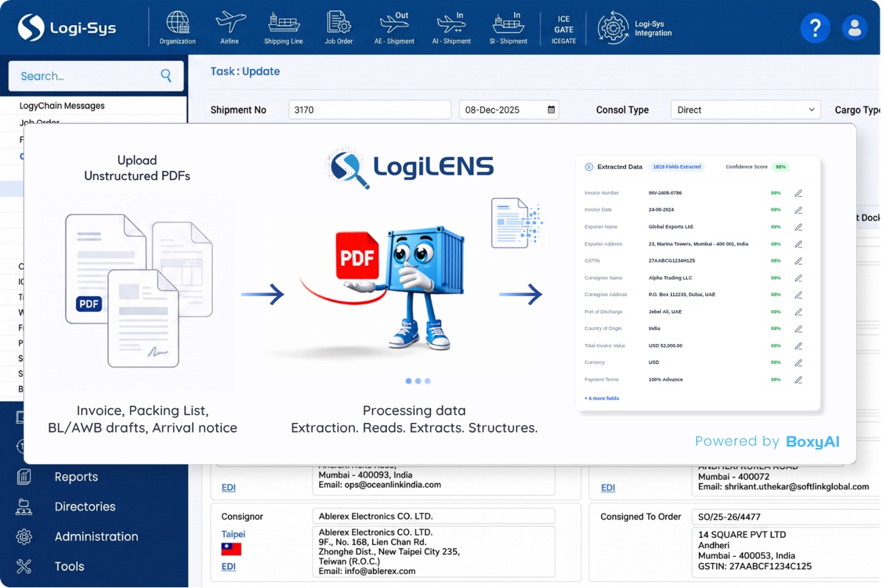Click the shipment date field 08-Dec-2025

pyautogui.click(x=509, y=110)
